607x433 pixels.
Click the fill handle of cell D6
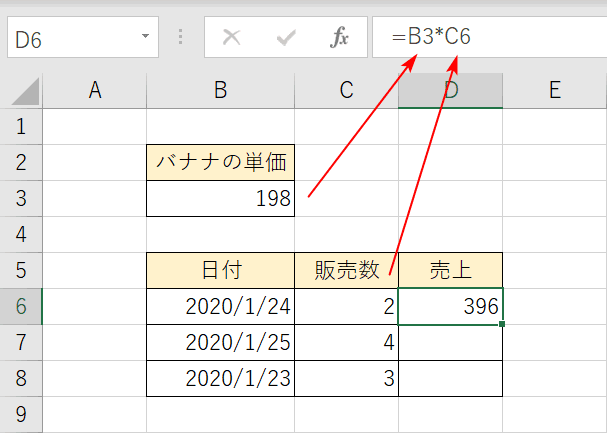tap(502, 324)
